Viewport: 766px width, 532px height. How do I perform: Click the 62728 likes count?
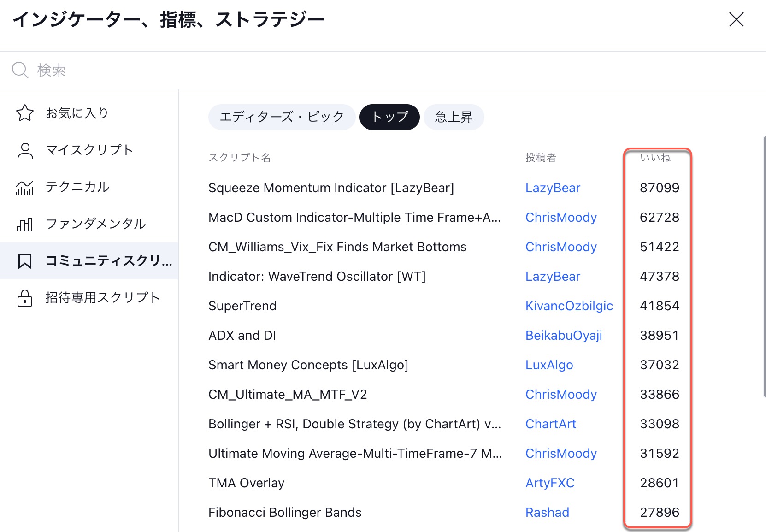(x=660, y=218)
